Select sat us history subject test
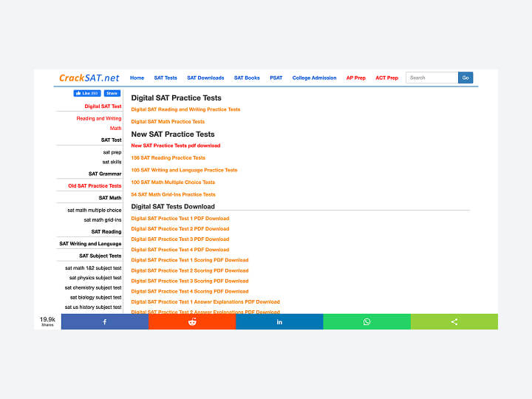Viewport: 532px width, 399px height. point(93,307)
